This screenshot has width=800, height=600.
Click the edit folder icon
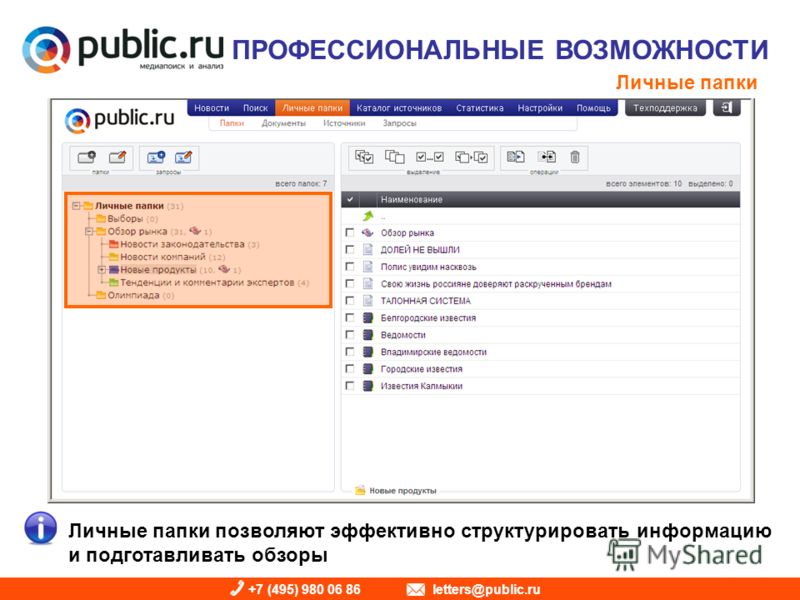[x=117, y=157]
